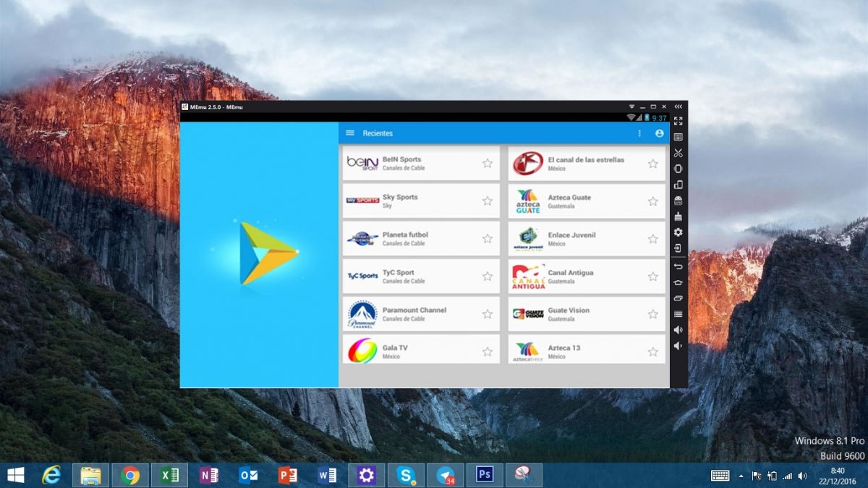The height and width of the screenshot is (488, 868).
Task: Toggle favorite star for Canal Antigua
Action: tap(652, 277)
